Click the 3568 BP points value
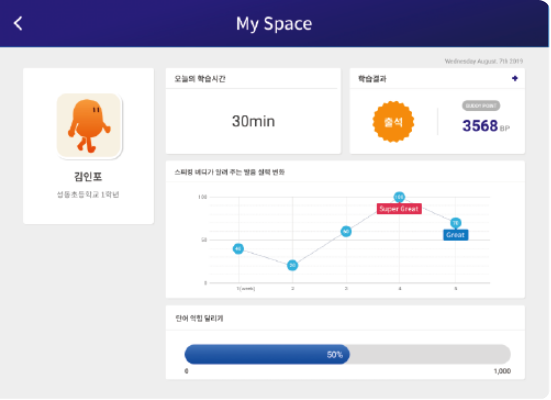This screenshot has width=551, height=400. pos(485,126)
